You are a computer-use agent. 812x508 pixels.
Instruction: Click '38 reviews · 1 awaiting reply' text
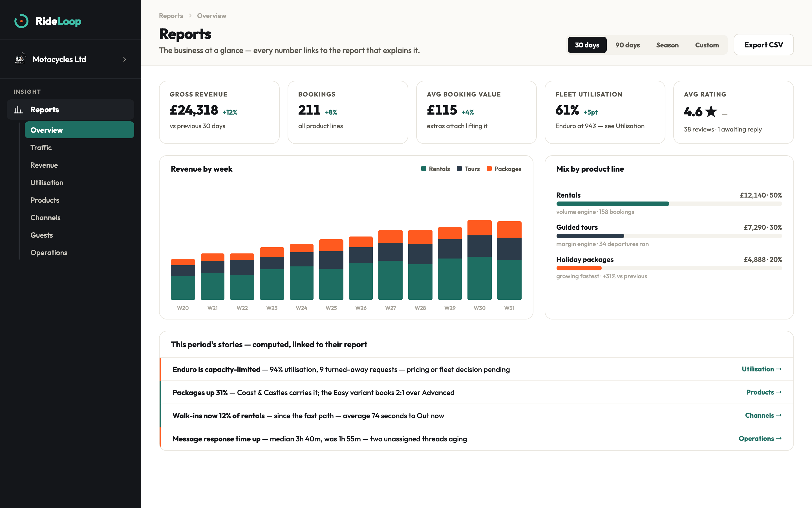click(723, 129)
